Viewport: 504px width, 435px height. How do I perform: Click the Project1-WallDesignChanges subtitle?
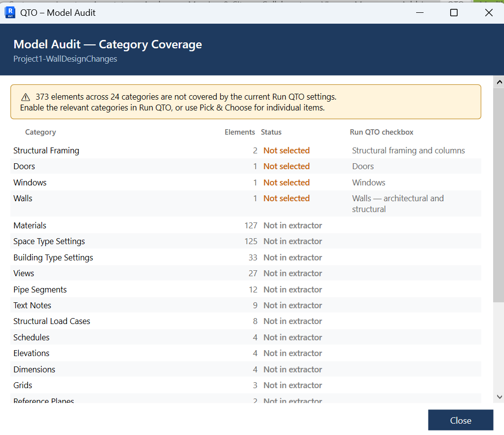click(x=65, y=59)
